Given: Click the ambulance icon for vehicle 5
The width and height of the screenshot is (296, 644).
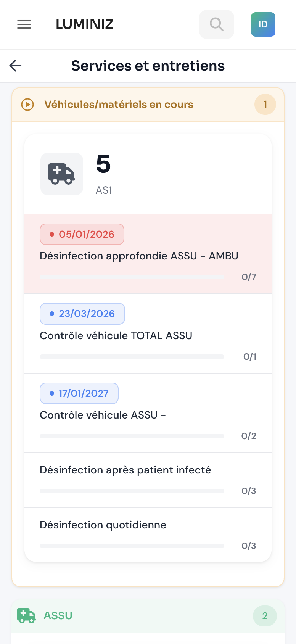Looking at the screenshot, I should (62, 174).
